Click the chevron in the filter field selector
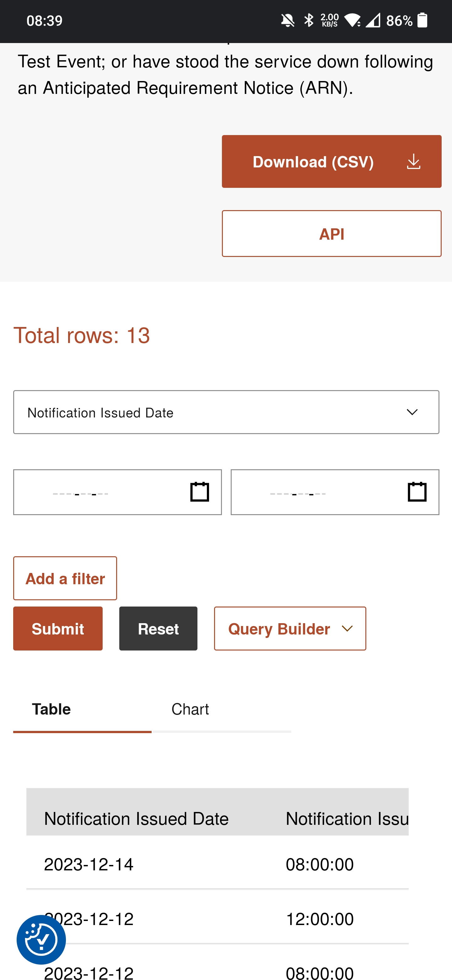 [412, 412]
